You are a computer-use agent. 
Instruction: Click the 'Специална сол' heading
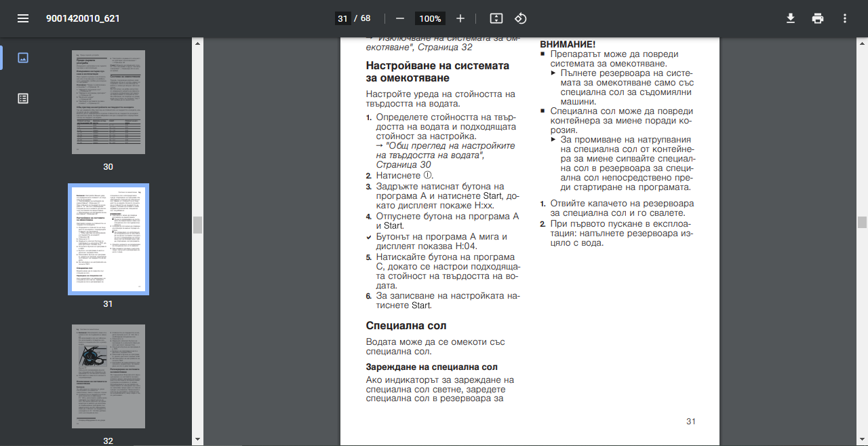tap(406, 326)
